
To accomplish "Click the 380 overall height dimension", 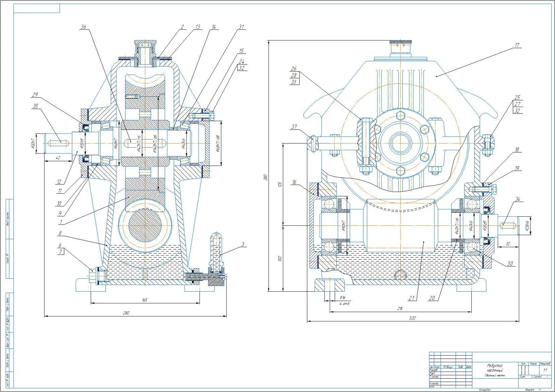I will (x=265, y=177).
